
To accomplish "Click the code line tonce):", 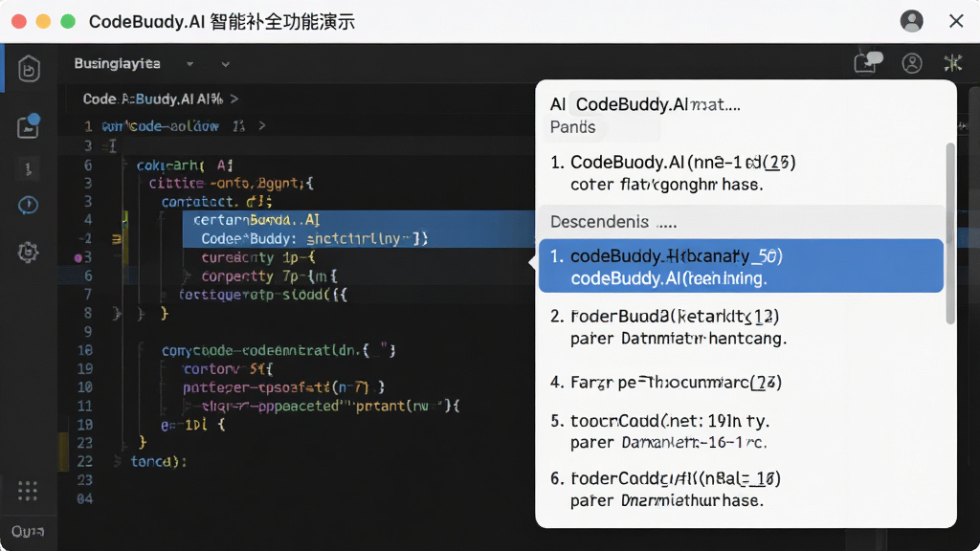I will 158,462.
